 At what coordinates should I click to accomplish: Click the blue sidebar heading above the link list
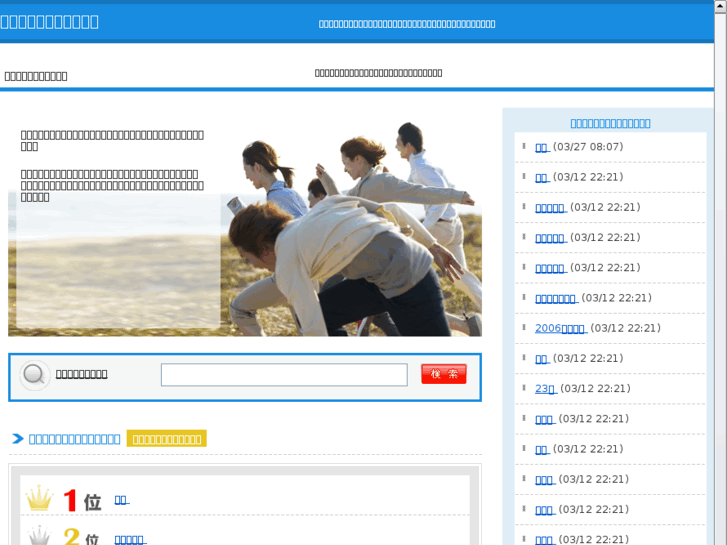pyautogui.click(x=610, y=123)
